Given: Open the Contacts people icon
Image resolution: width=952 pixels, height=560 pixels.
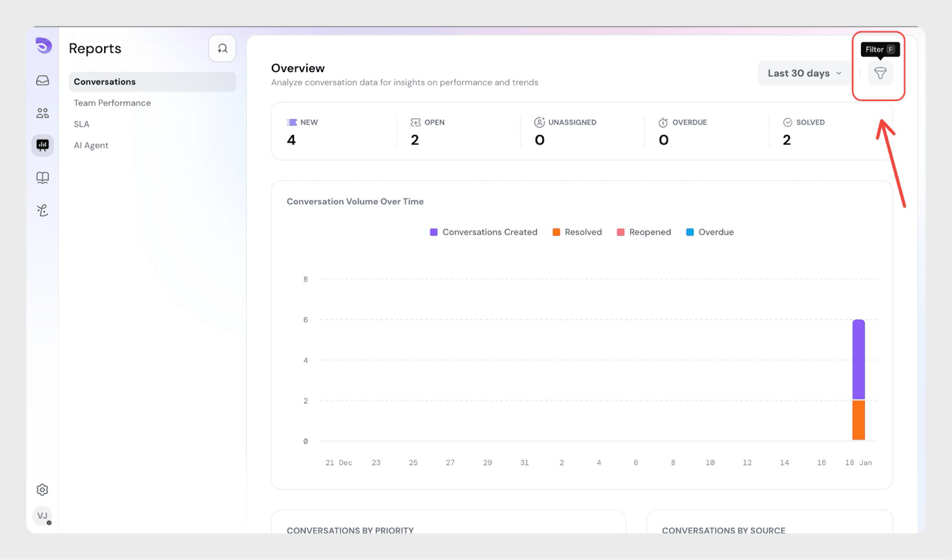Looking at the screenshot, I should click(x=43, y=113).
